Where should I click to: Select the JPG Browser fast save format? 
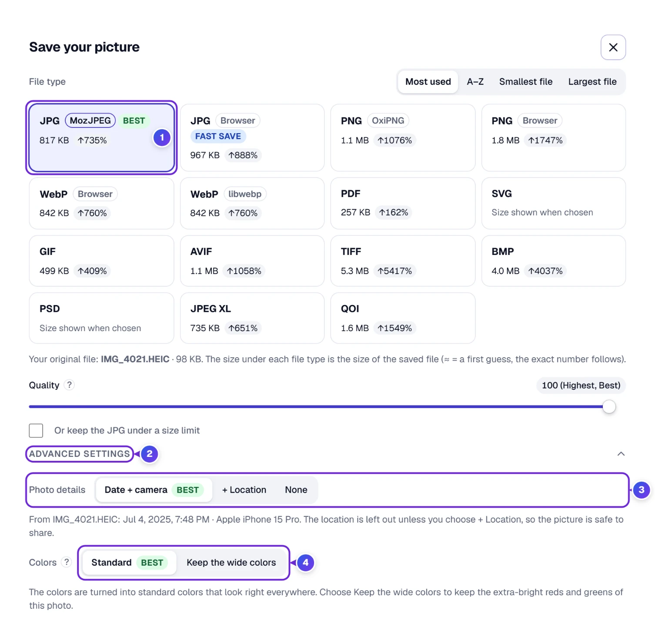click(x=252, y=138)
